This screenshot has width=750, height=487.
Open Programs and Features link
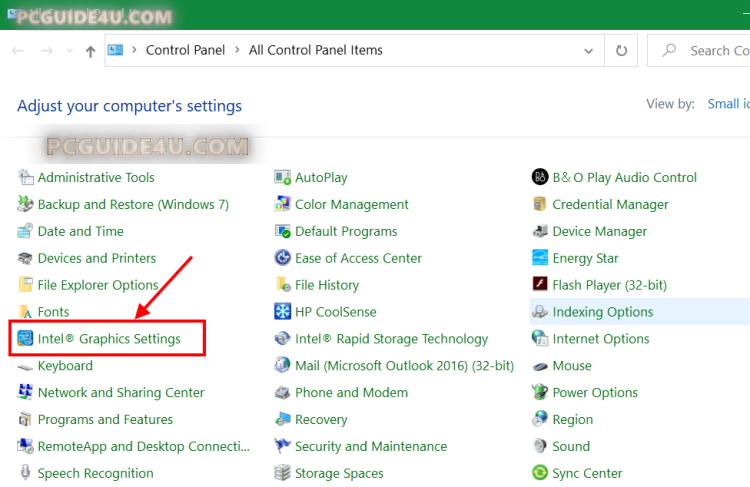[x=105, y=420]
